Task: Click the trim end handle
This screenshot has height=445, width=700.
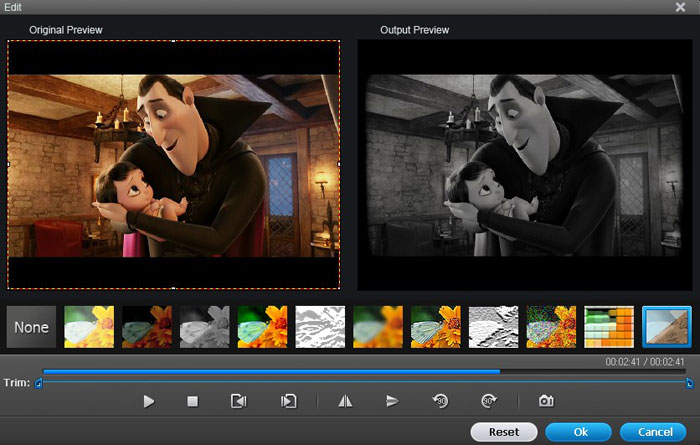Action: (690, 383)
